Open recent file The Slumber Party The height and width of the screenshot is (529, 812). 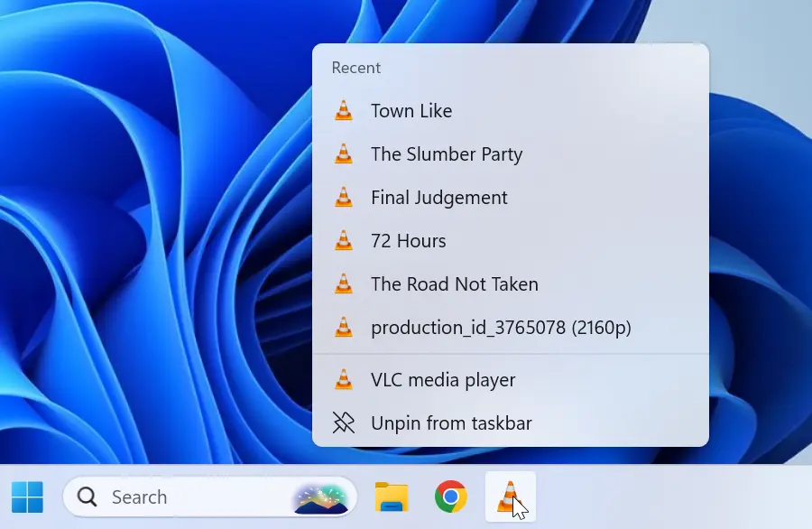click(x=511, y=154)
